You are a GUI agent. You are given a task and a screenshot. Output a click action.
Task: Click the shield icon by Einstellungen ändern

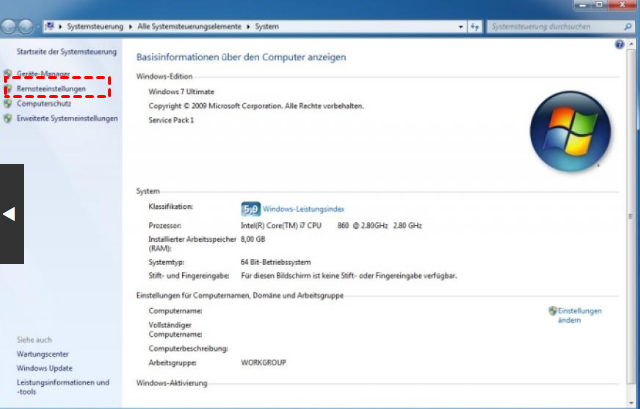click(x=553, y=311)
